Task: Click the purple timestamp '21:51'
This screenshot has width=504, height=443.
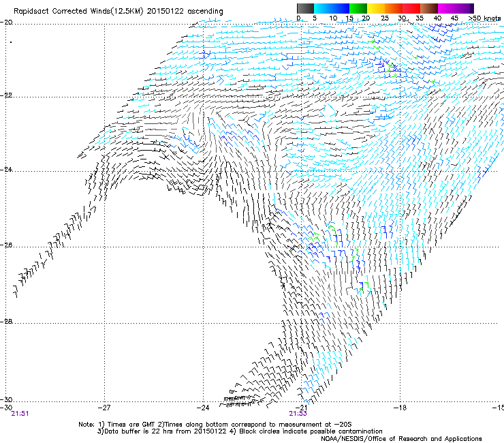Action: click(x=20, y=414)
